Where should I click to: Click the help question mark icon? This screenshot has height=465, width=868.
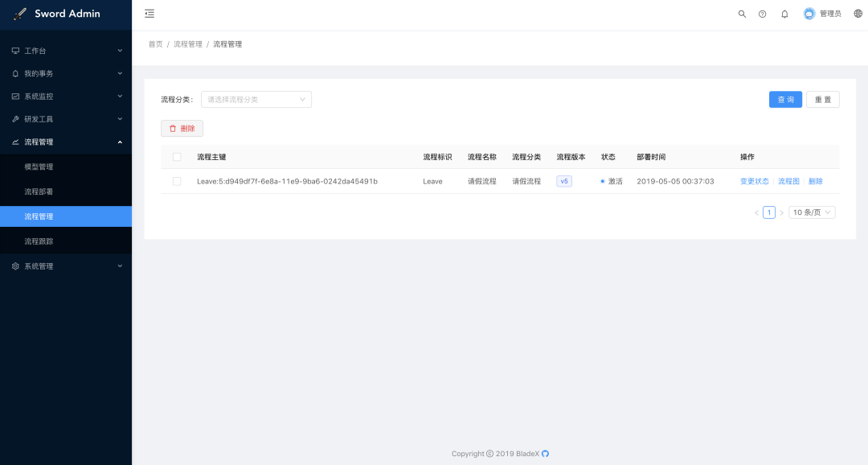[x=763, y=13]
